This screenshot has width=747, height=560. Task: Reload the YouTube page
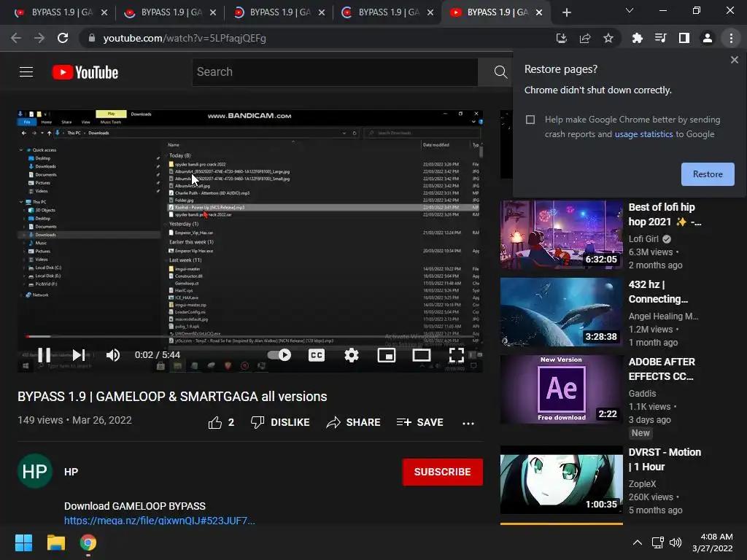pos(63,38)
